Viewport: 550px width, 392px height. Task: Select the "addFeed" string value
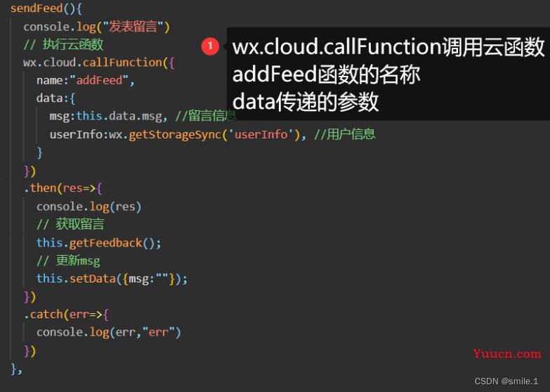tap(100, 80)
